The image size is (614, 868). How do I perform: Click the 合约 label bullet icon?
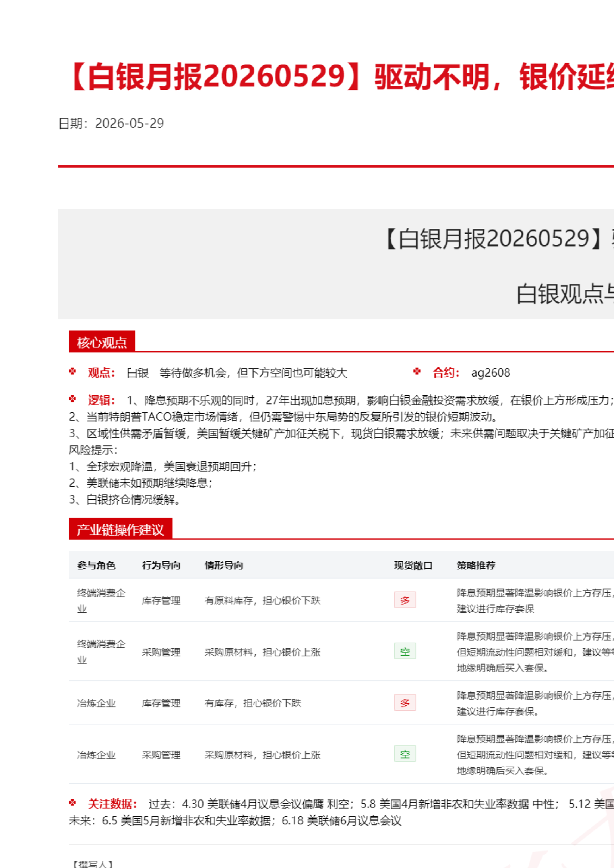(417, 371)
